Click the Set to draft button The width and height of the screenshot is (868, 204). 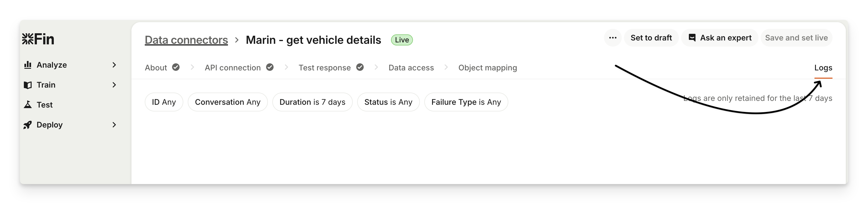(x=651, y=38)
